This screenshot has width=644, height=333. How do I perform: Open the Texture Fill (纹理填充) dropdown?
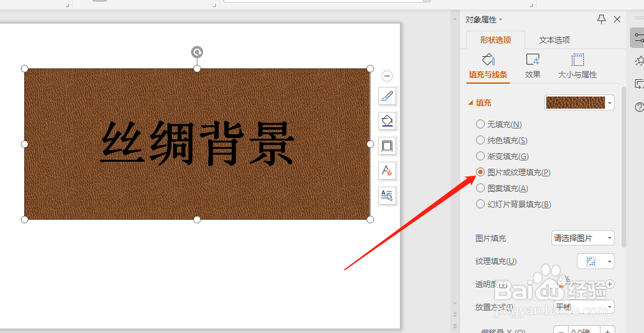[x=595, y=261]
